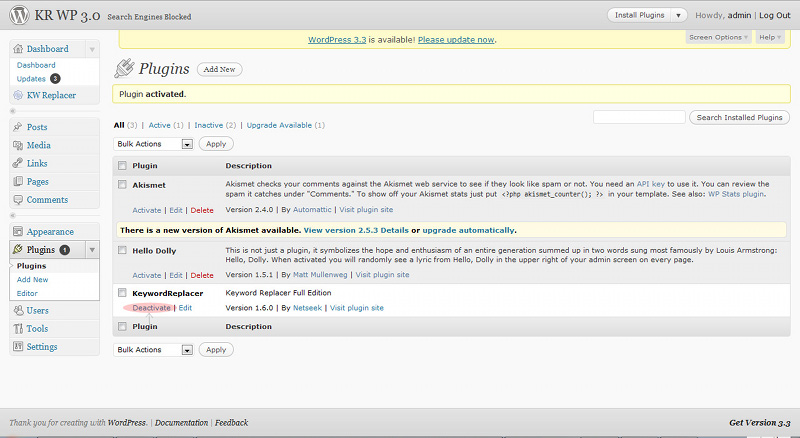Filter plugins by Inactive
Image resolution: width=800 pixels, height=438 pixels.
[208, 125]
